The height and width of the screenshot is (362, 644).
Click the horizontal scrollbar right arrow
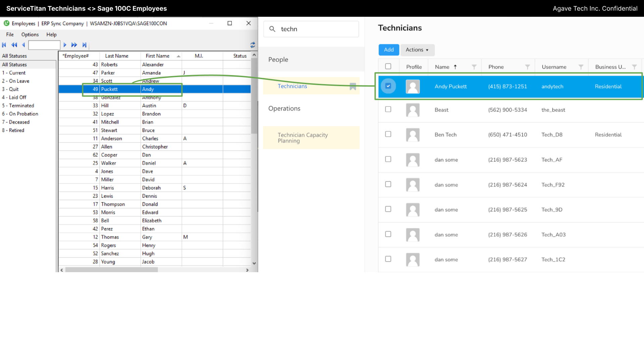247,270
